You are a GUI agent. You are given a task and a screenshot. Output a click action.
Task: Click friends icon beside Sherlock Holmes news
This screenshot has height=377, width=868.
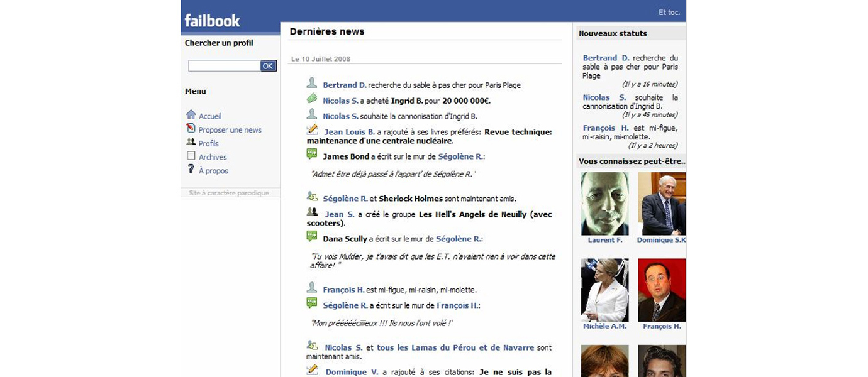click(x=312, y=197)
